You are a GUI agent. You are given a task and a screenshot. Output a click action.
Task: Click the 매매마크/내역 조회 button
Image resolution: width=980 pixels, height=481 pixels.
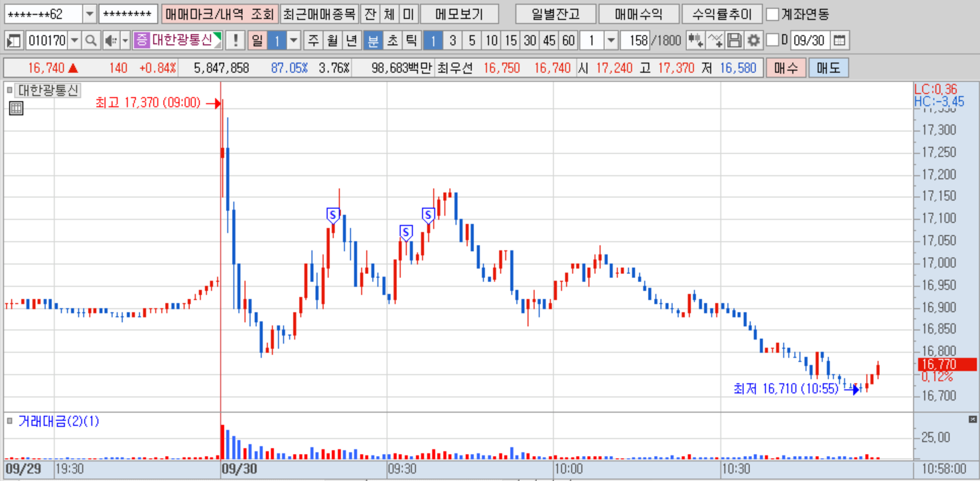pyautogui.click(x=220, y=14)
